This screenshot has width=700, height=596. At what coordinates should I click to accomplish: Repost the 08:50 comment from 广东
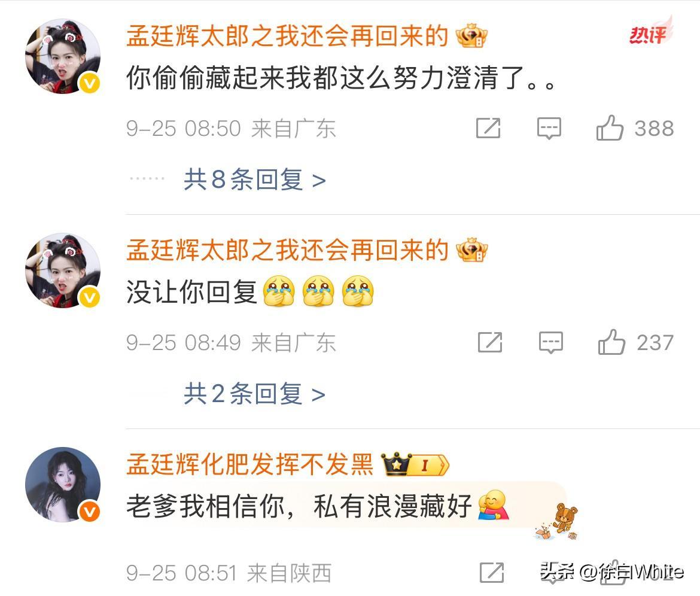(x=488, y=128)
